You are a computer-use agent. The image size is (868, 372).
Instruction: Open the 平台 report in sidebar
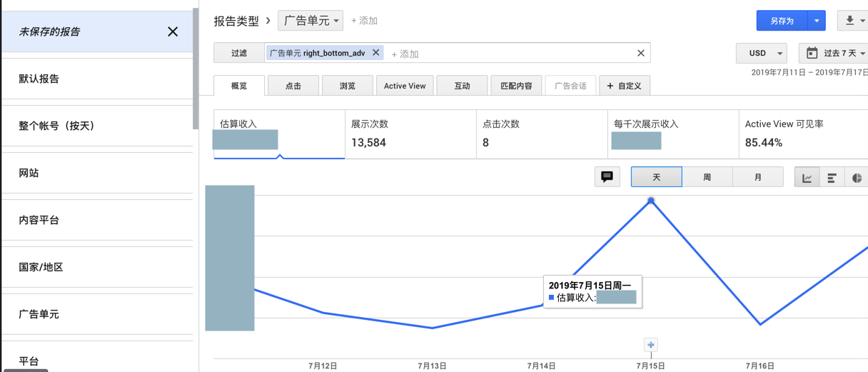pos(97,357)
